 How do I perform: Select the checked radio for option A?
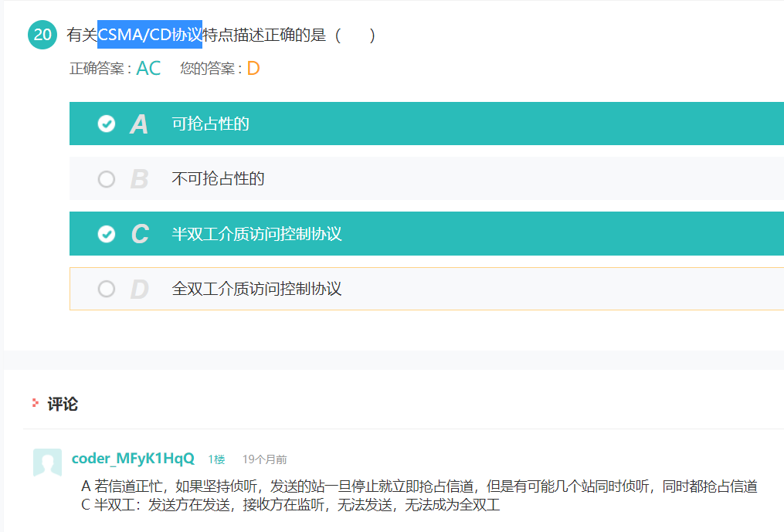[107, 124]
